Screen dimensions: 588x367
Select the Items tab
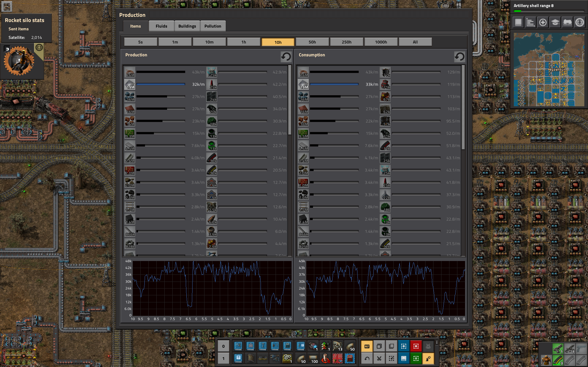(x=136, y=26)
